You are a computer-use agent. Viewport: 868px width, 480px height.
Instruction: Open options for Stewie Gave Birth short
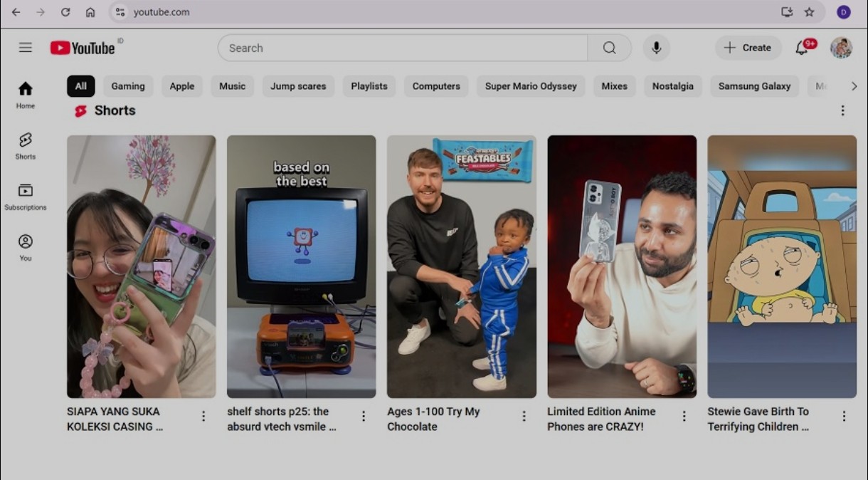(844, 416)
